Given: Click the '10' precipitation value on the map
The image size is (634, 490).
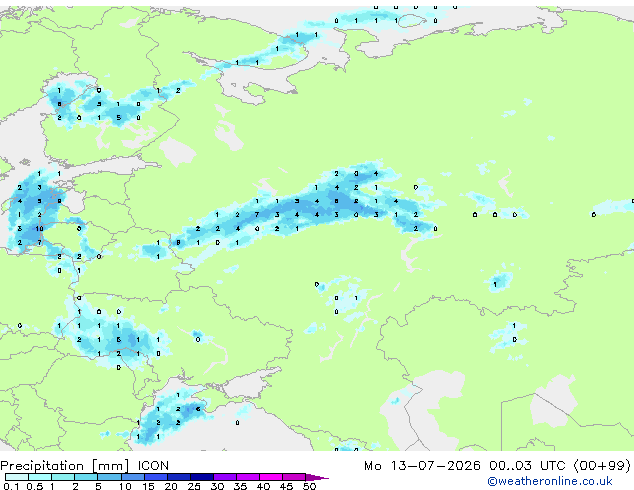Looking at the screenshot, I should click(39, 228).
